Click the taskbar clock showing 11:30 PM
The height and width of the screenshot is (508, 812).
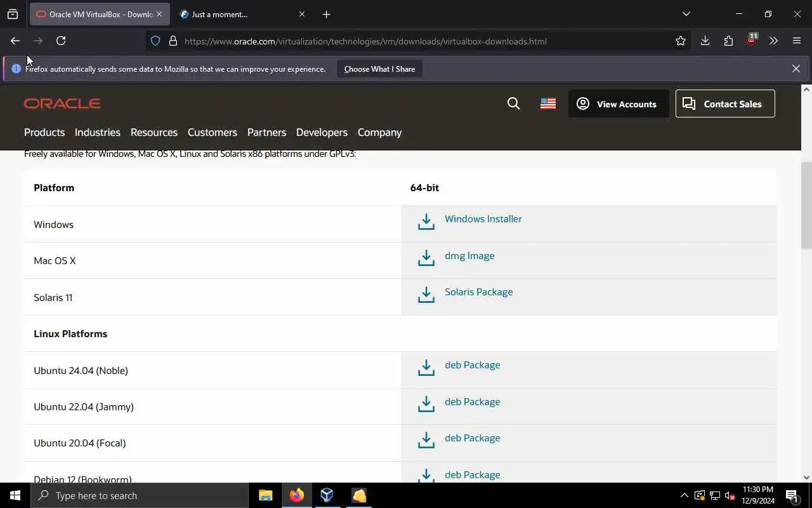[758, 495]
